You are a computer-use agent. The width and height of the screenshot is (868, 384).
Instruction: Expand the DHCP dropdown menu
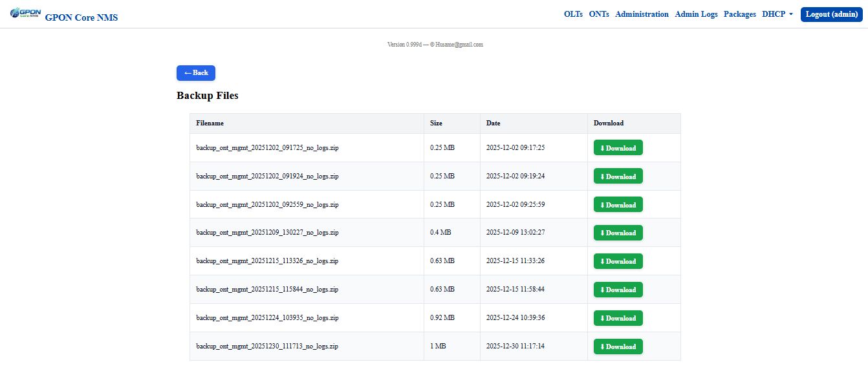pyautogui.click(x=777, y=14)
